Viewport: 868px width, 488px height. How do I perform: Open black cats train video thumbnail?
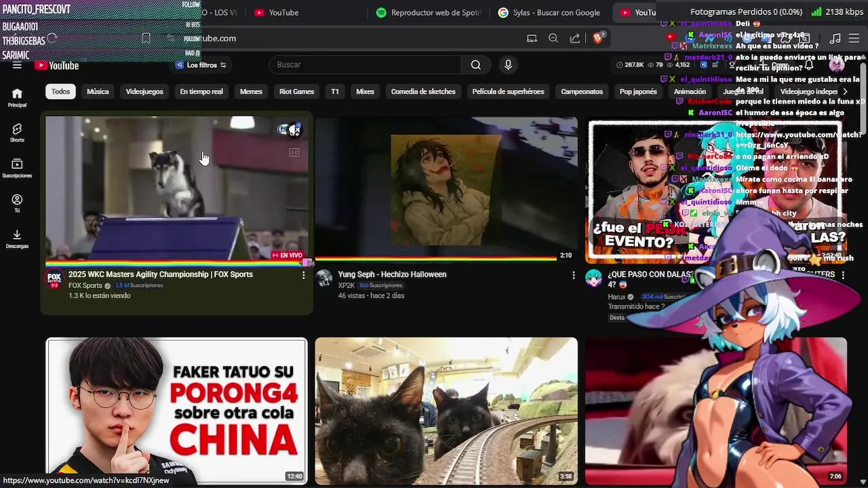[446, 411]
